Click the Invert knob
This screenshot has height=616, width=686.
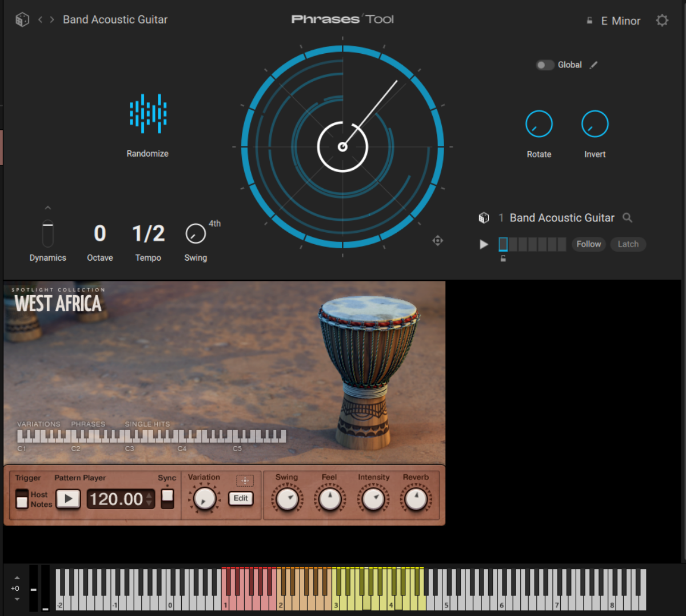tap(595, 124)
